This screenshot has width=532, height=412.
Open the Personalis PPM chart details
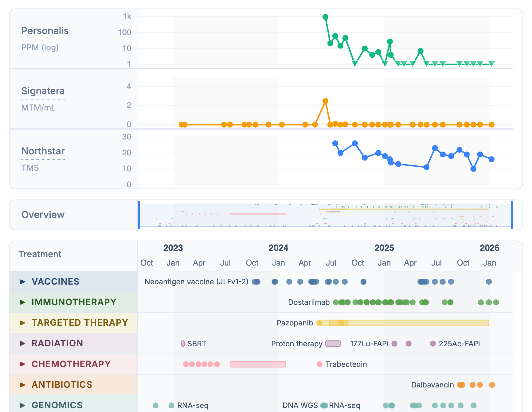[x=45, y=31]
